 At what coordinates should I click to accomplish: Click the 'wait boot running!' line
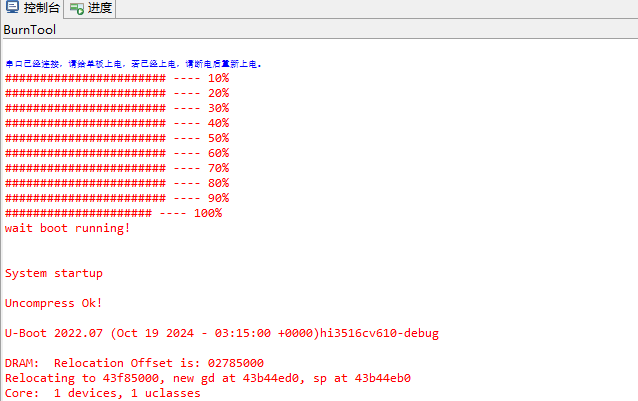click(67, 228)
